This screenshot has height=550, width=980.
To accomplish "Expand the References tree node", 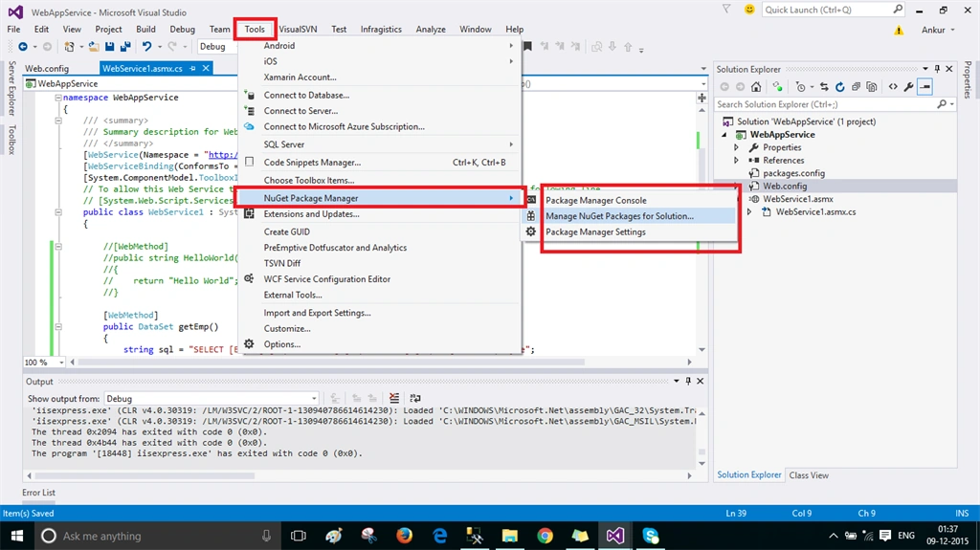I will [736, 160].
